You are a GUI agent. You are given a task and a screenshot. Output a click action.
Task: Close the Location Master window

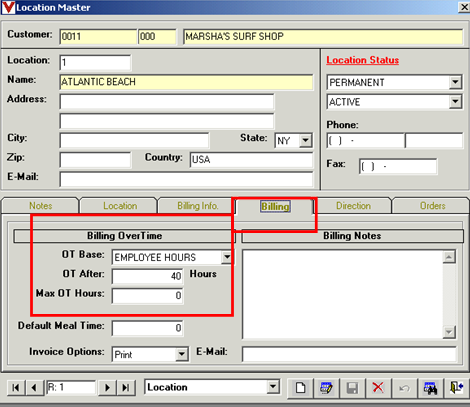tap(464, 7)
